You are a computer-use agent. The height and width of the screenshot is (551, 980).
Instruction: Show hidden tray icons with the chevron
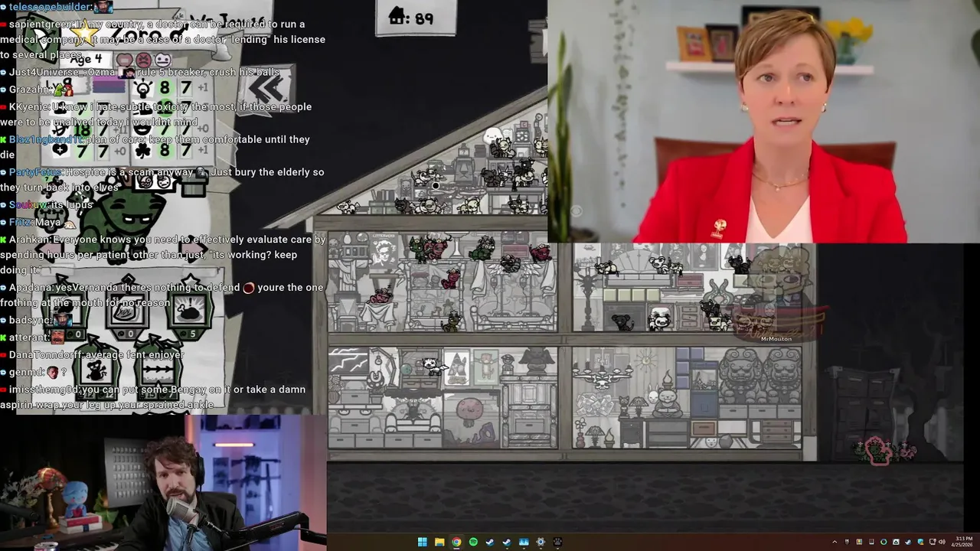click(835, 542)
